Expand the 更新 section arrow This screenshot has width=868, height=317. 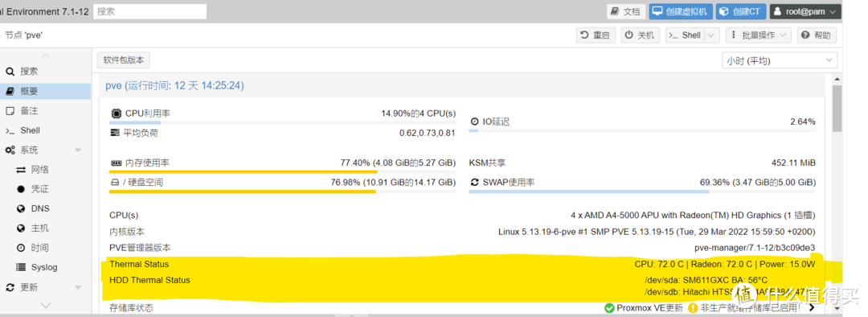point(78,287)
